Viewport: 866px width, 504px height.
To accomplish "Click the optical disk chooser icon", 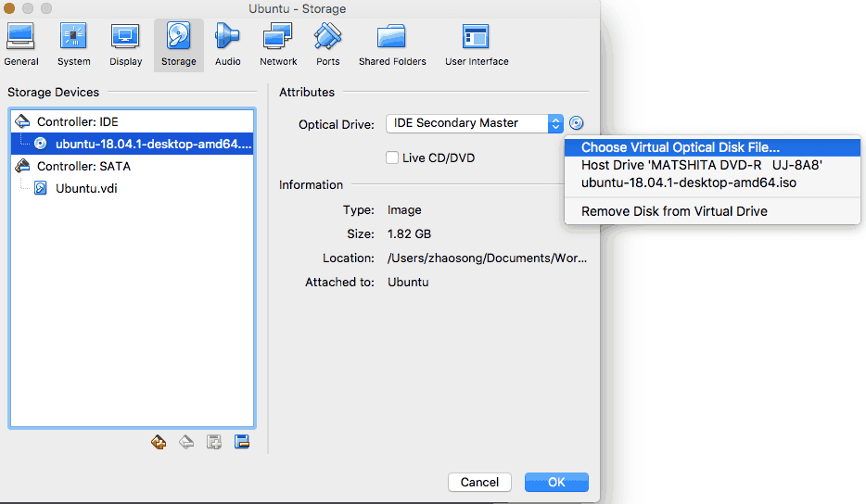I will tap(576, 123).
